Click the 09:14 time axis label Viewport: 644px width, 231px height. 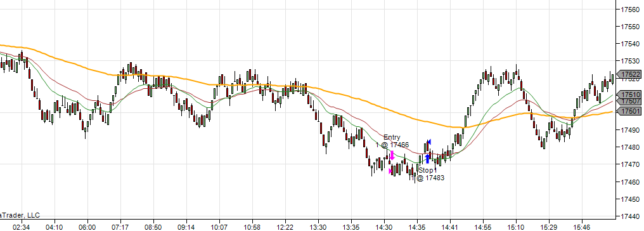[186, 227]
